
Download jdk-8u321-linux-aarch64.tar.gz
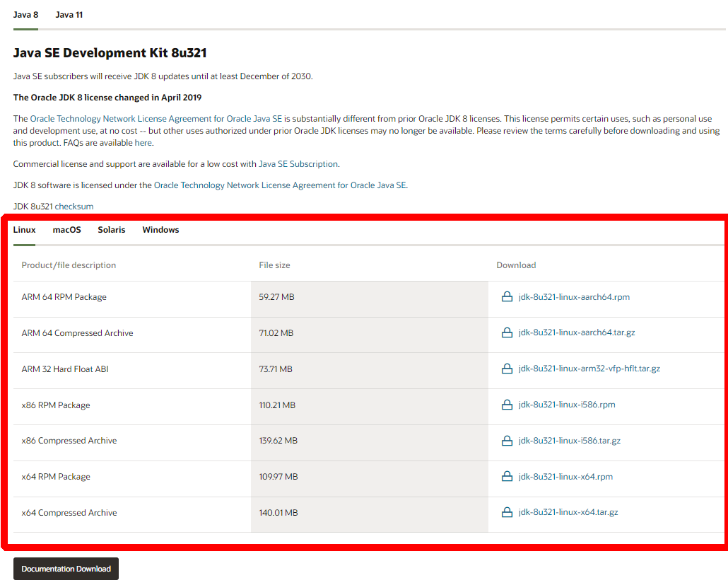(x=577, y=332)
